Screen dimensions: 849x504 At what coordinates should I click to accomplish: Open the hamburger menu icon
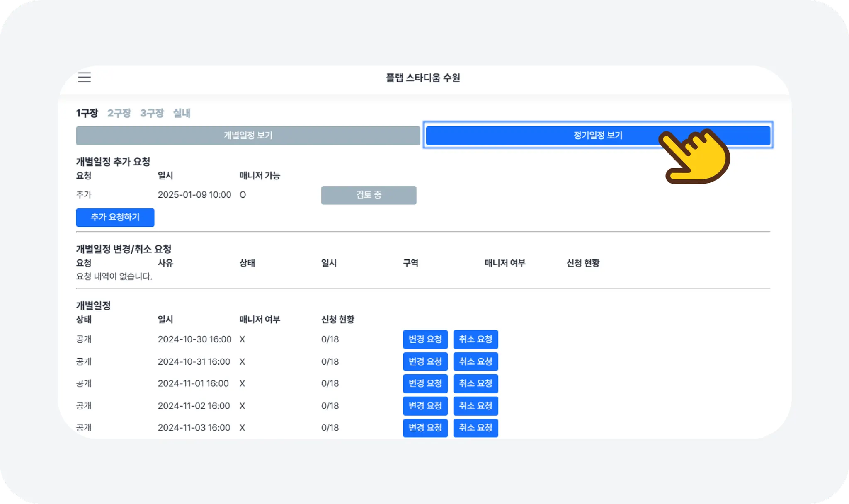[84, 77]
